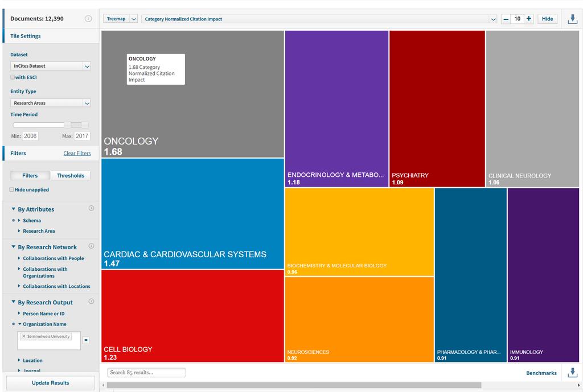Screen dimensions: 583x392
Task: Click the Search 85 results box
Action: 146,372
